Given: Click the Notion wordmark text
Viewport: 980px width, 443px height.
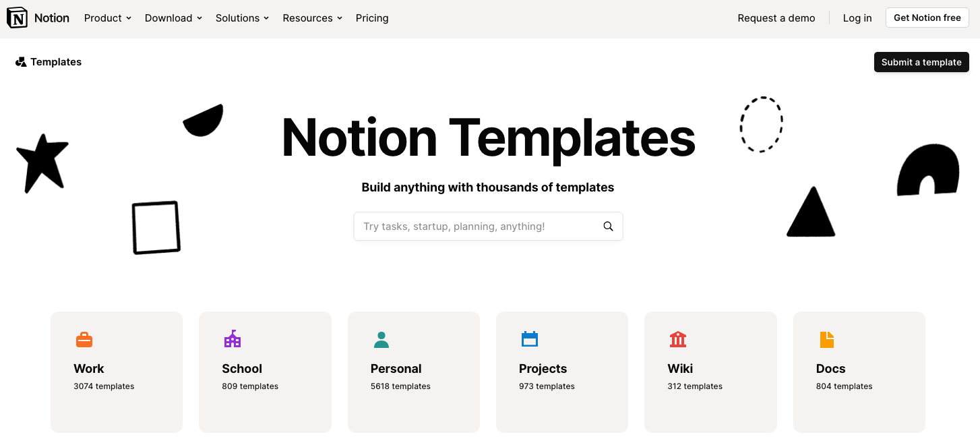Looking at the screenshot, I should click(x=52, y=18).
